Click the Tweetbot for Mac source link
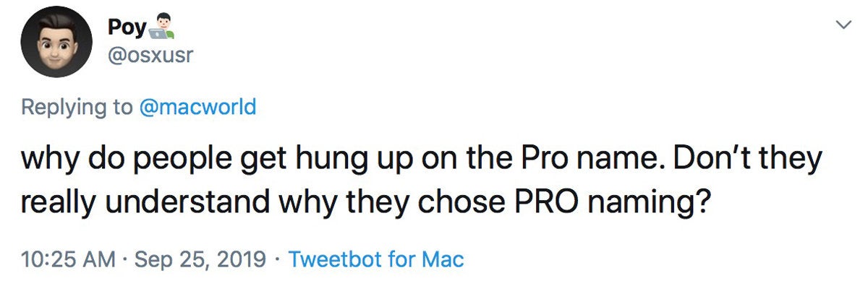Image resolution: width=868 pixels, height=286 pixels. click(x=376, y=259)
